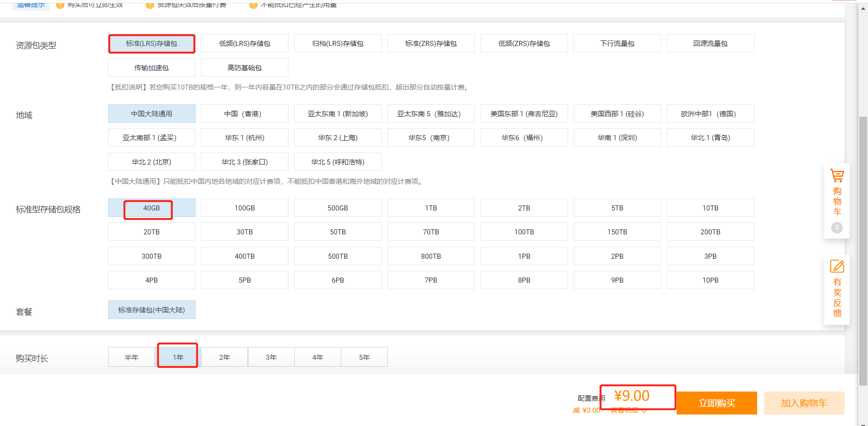This screenshot has height=426, width=868.
Task: Pick the 7PB storage spec
Action: tap(431, 280)
